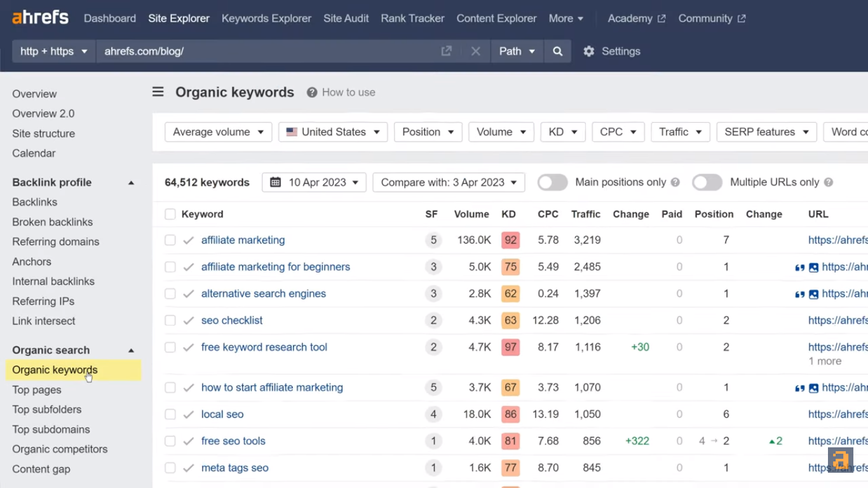The height and width of the screenshot is (488, 868).
Task: Click Academy external link icon
Action: 661,19
